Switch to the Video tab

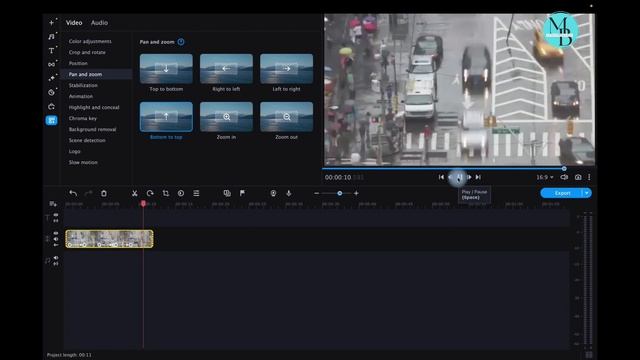74,23
